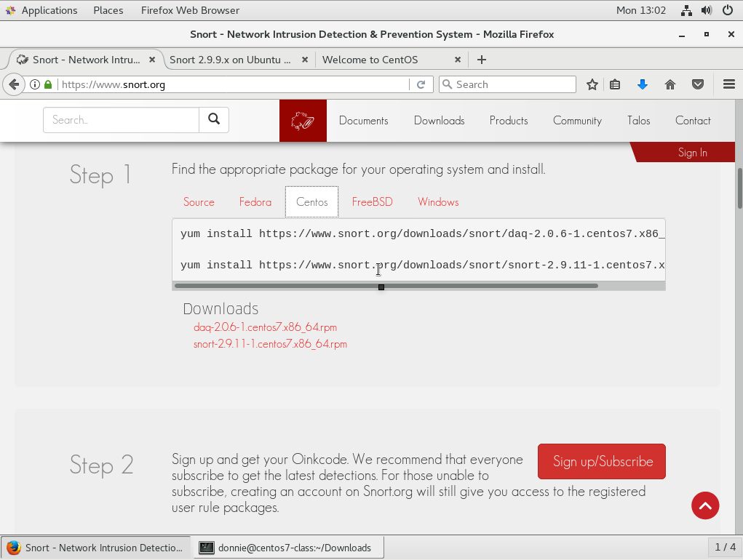Click the Step 2 heading
Screen dimensions: 743x560
pos(101,465)
